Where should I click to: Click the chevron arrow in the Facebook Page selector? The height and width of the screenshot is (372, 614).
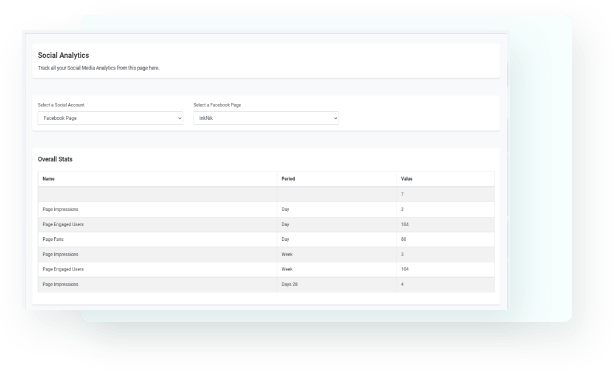click(x=336, y=118)
